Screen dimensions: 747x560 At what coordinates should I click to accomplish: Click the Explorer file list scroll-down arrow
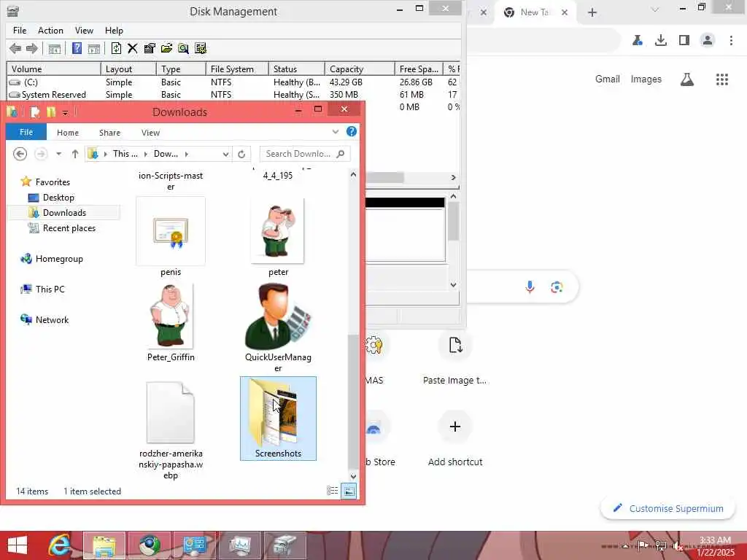(353, 475)
